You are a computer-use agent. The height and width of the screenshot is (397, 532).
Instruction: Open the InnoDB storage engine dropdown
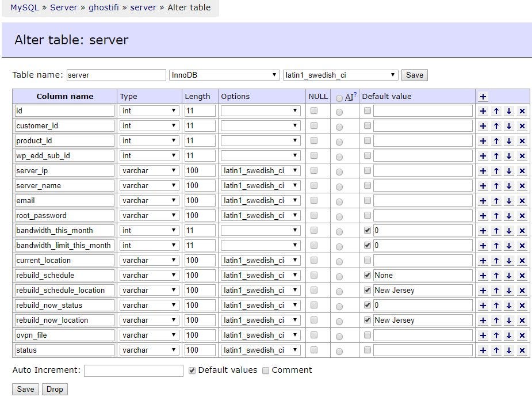[224, 75]
